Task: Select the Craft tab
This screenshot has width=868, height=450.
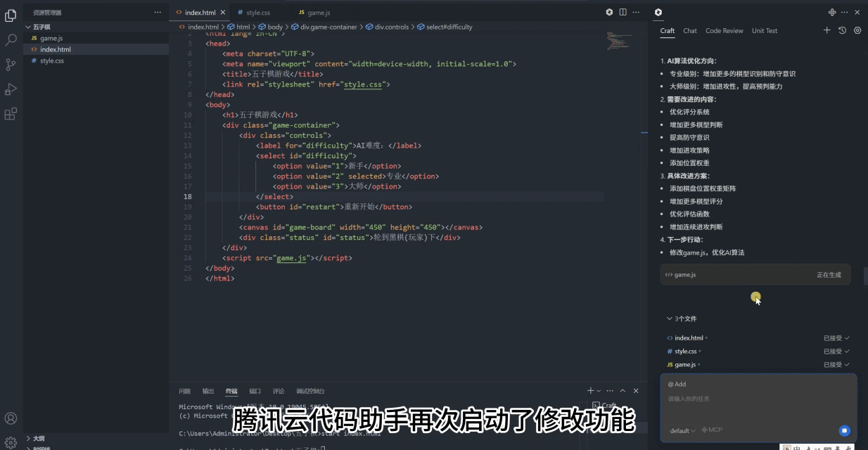Action: click(x=667, y=31)
